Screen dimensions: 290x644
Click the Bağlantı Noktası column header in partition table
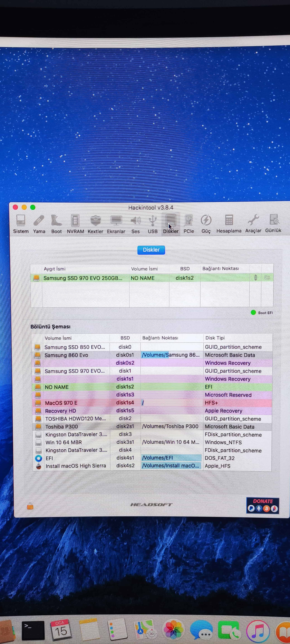[160, 338]
